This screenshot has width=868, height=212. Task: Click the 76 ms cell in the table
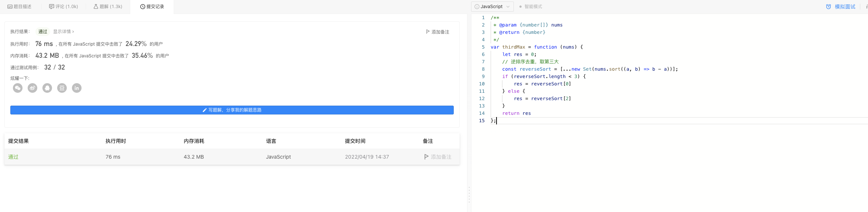pos(113,157)
